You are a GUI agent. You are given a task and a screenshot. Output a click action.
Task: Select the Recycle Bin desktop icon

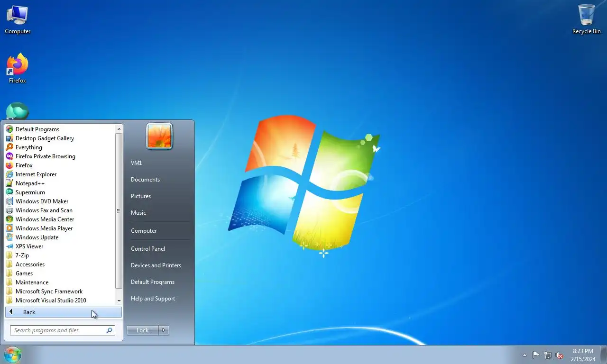click(586, 19)
